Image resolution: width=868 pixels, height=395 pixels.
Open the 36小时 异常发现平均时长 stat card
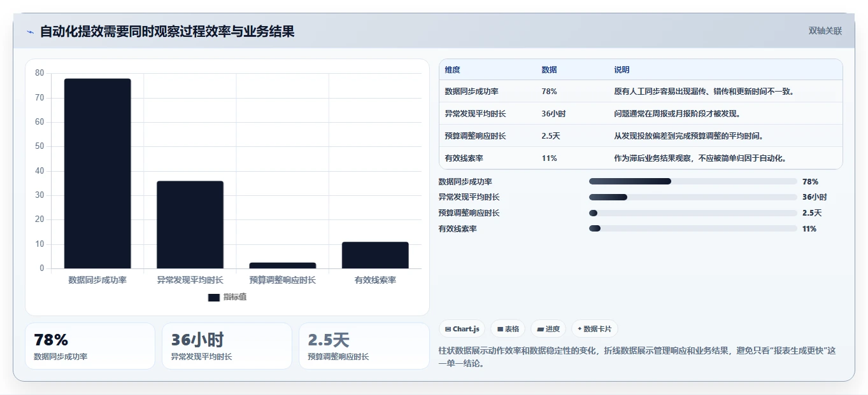[x=227, y=346]
